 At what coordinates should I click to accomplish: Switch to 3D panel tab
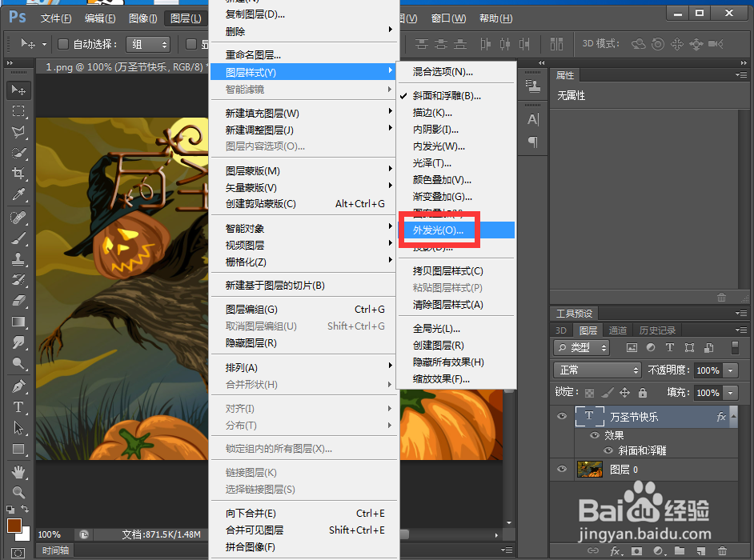560,330
